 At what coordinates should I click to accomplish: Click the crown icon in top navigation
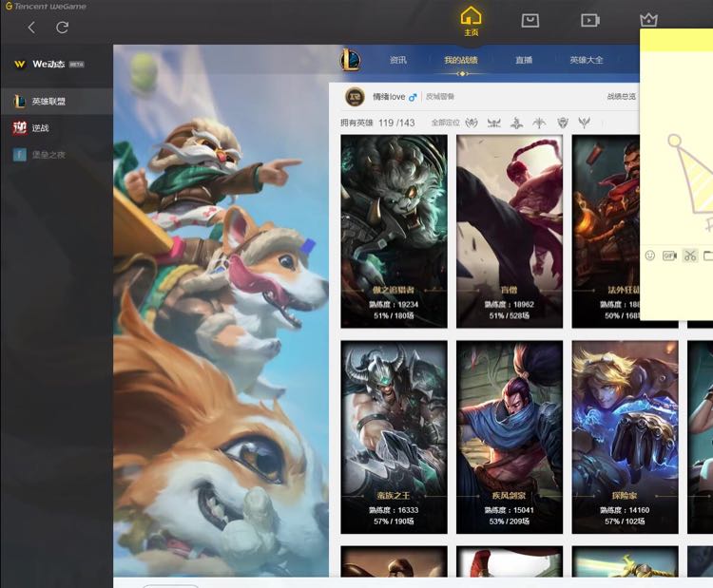click(x=648, y=20)
